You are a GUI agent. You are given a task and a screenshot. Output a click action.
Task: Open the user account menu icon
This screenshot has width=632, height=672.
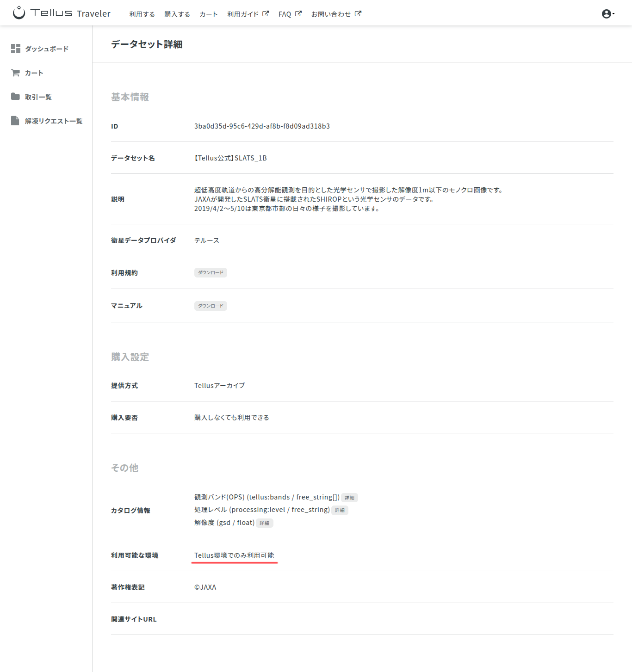click(x=607, y=14)
